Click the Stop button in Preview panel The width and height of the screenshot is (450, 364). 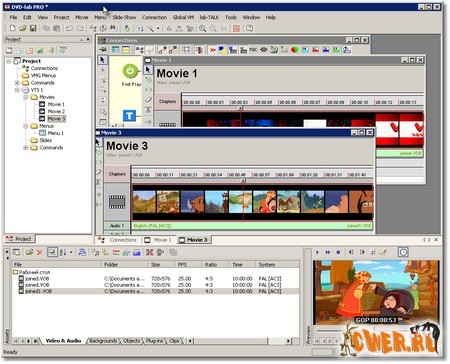coord(338,252)
